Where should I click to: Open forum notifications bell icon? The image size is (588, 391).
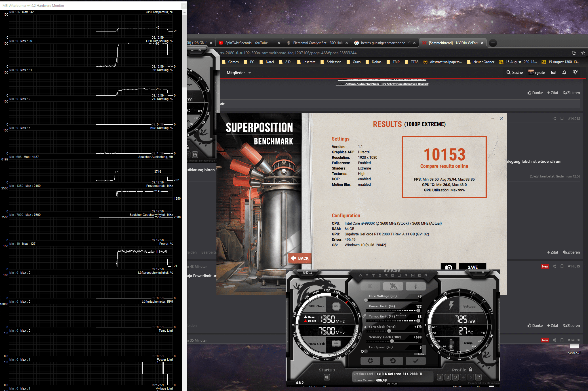pos(564,72)
